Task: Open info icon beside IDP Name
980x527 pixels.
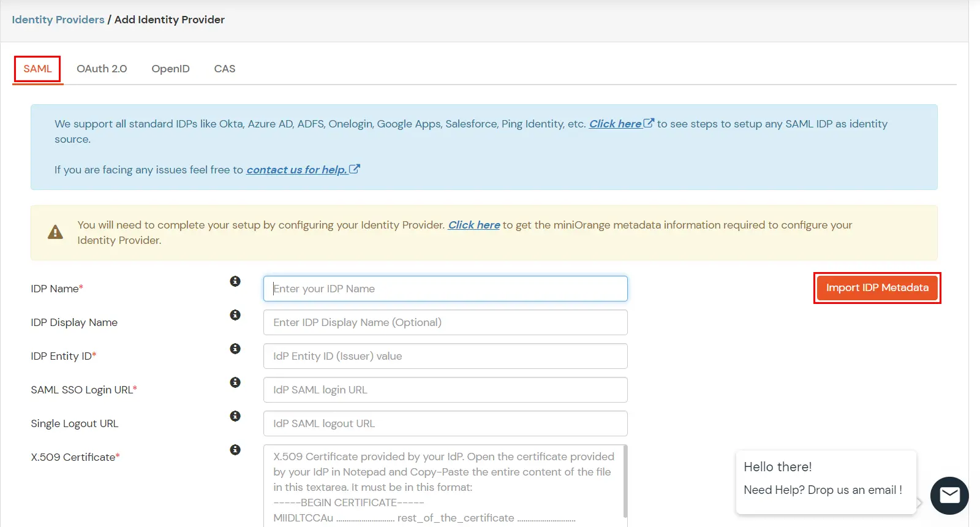Action: point(235,281)
